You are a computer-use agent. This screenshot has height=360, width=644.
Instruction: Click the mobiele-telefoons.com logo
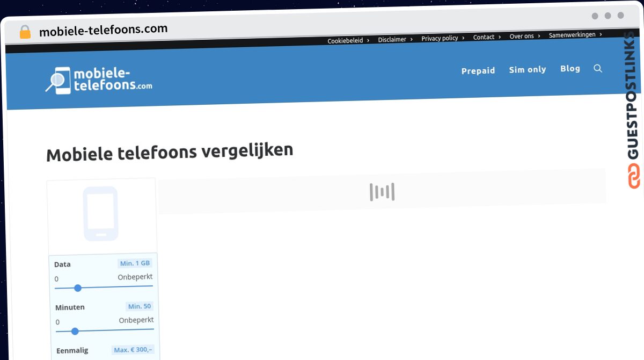click(99, 81)
